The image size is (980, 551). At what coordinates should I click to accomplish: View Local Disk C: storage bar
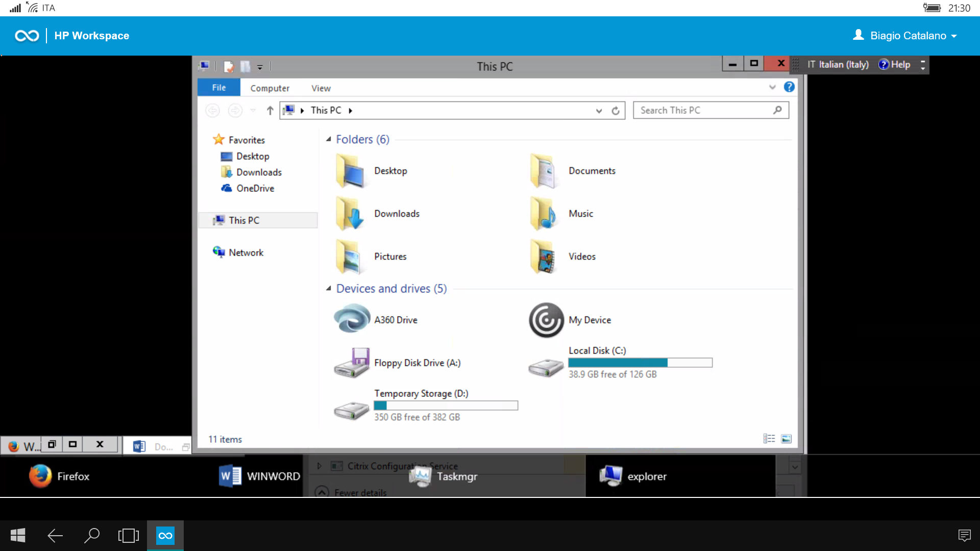coord(640,362)
